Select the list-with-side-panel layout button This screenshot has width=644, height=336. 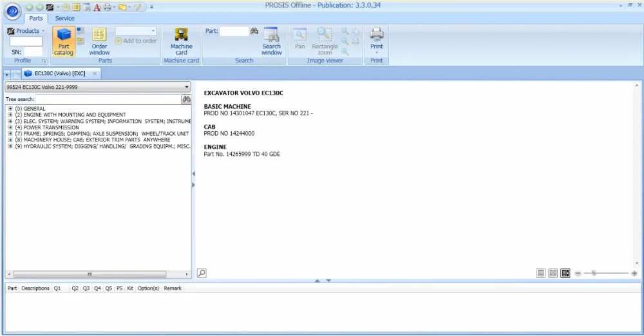pyautogui.click(x=565, y=273)
